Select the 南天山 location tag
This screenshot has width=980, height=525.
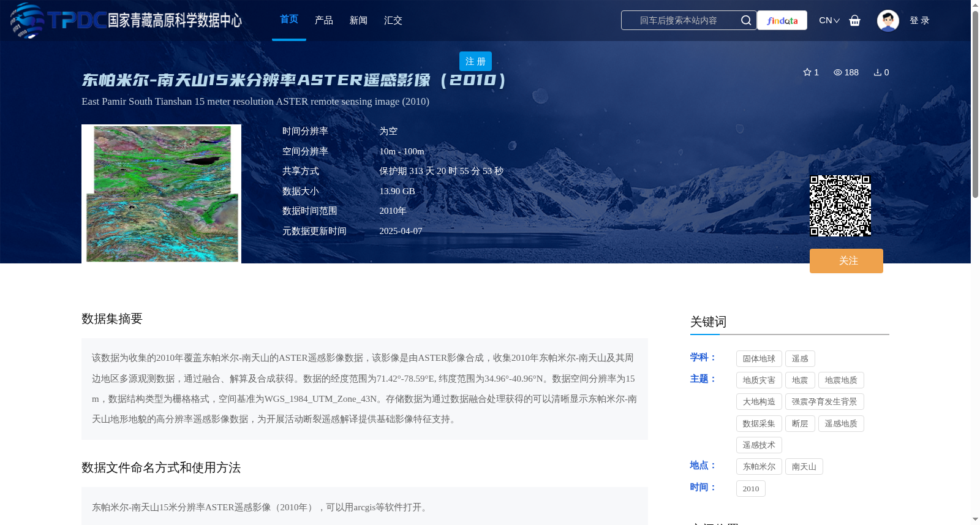(x=804, y=467)
